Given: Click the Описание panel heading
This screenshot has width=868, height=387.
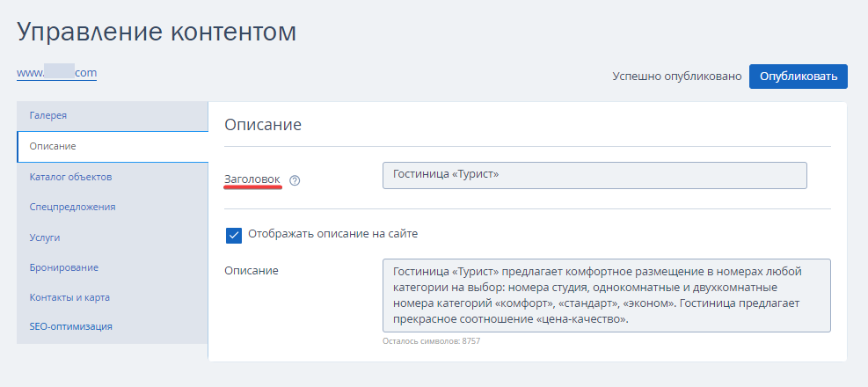Looking at the screenshot, I should (x=263, y=125).
